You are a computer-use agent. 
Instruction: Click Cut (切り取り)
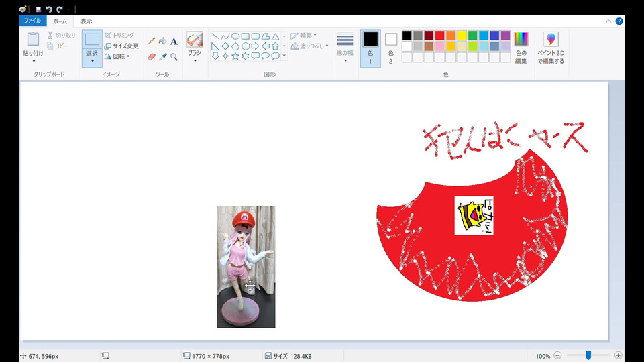point(61,36)
